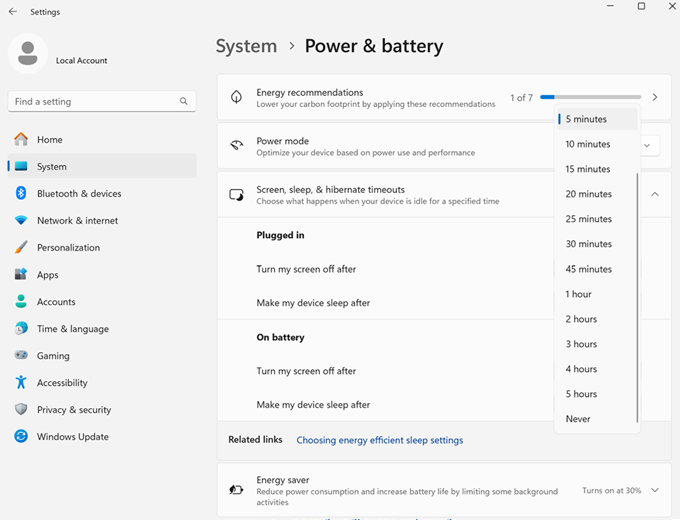Click the Local Account profile avatar

[x=28, y=54]
